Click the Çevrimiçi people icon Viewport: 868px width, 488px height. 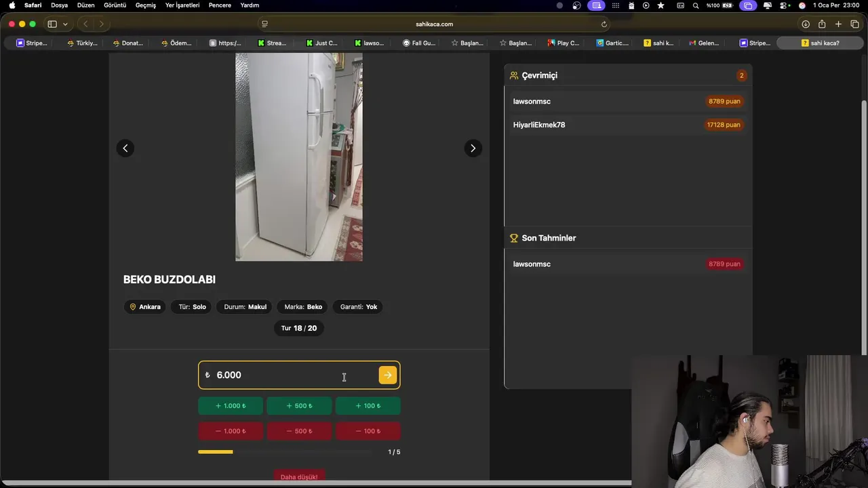(x=514, y=75)
